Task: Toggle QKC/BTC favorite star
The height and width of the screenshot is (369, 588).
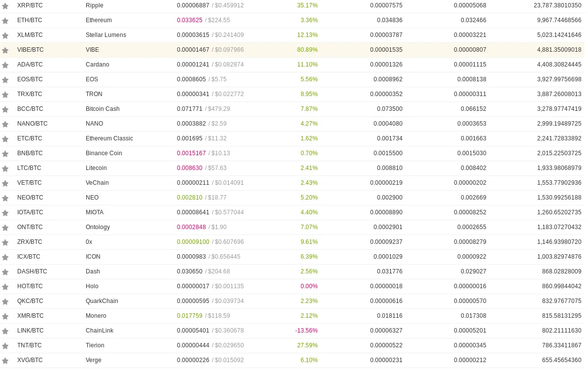Action: [5, 302]
